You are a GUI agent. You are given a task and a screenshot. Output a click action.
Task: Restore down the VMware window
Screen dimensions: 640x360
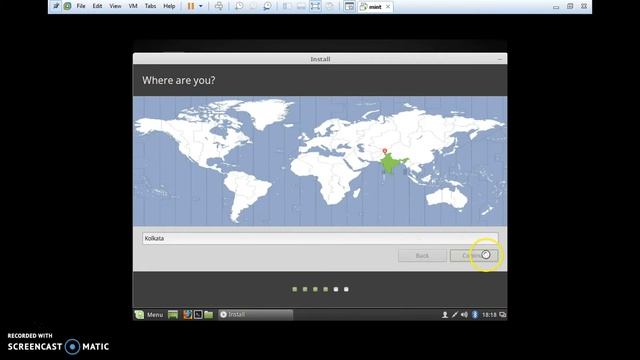570,6
